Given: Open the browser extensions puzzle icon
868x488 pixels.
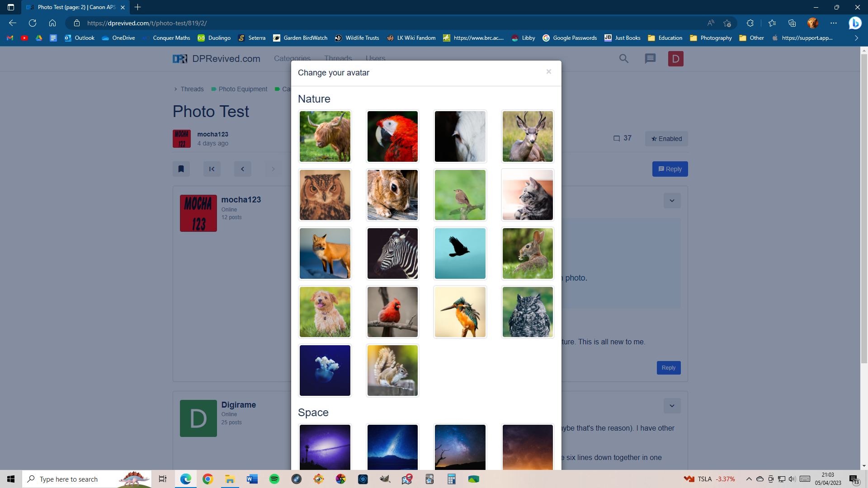Looking at the screenshot, I should tap(750, 23).
